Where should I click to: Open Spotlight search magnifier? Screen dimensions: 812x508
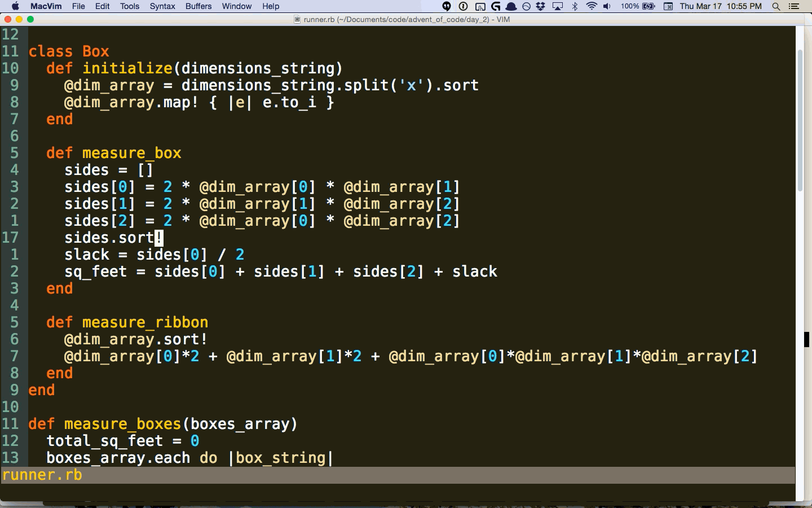[x=776, y=6]
